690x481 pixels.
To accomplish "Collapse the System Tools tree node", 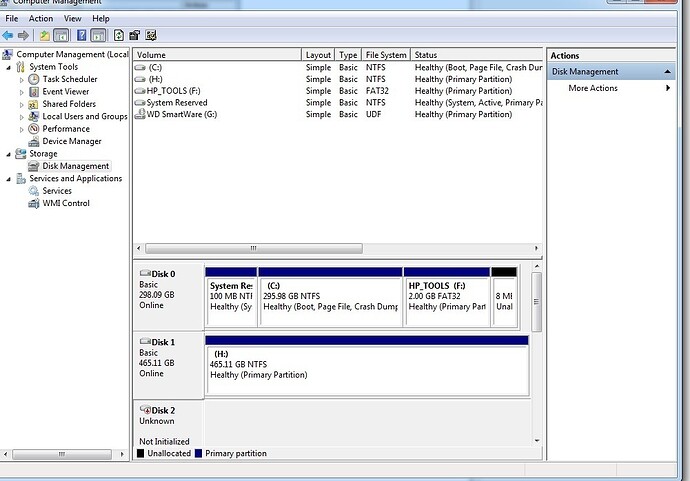I will coord(8,67).
